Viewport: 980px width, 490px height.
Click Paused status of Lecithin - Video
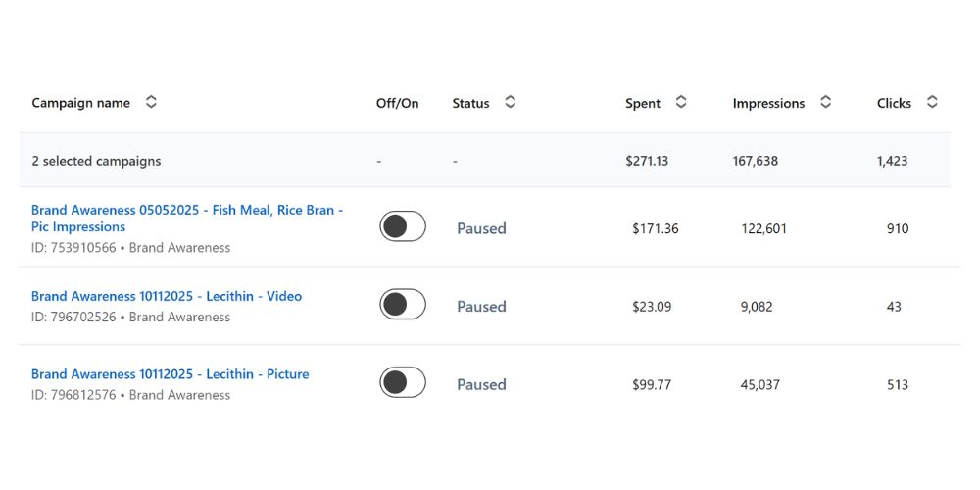point(481,306)
